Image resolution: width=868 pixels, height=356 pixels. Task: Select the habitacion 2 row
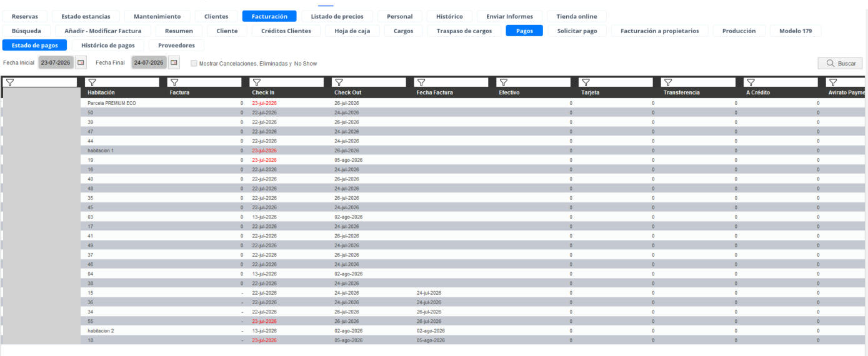point(434,330)
